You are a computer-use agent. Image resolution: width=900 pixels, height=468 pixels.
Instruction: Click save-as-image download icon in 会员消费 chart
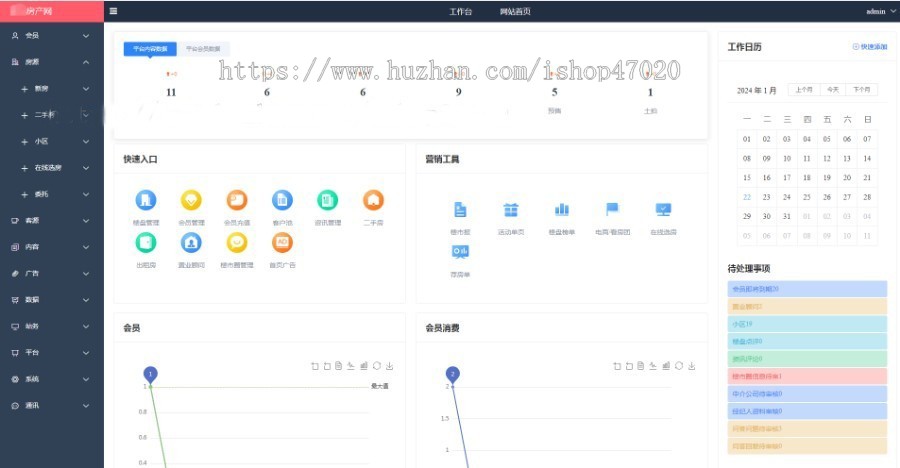692,366
